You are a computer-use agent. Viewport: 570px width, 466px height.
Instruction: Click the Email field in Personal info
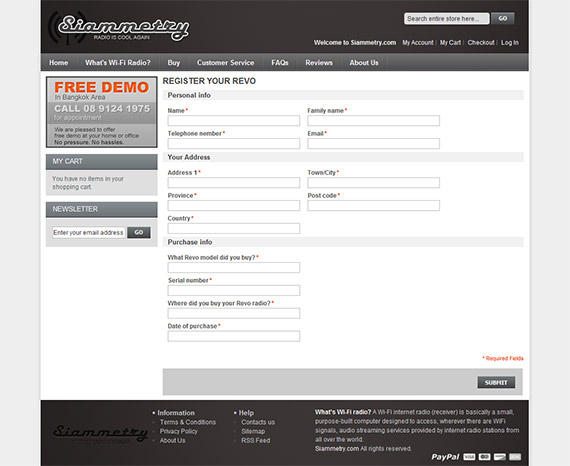coord(373,144)
